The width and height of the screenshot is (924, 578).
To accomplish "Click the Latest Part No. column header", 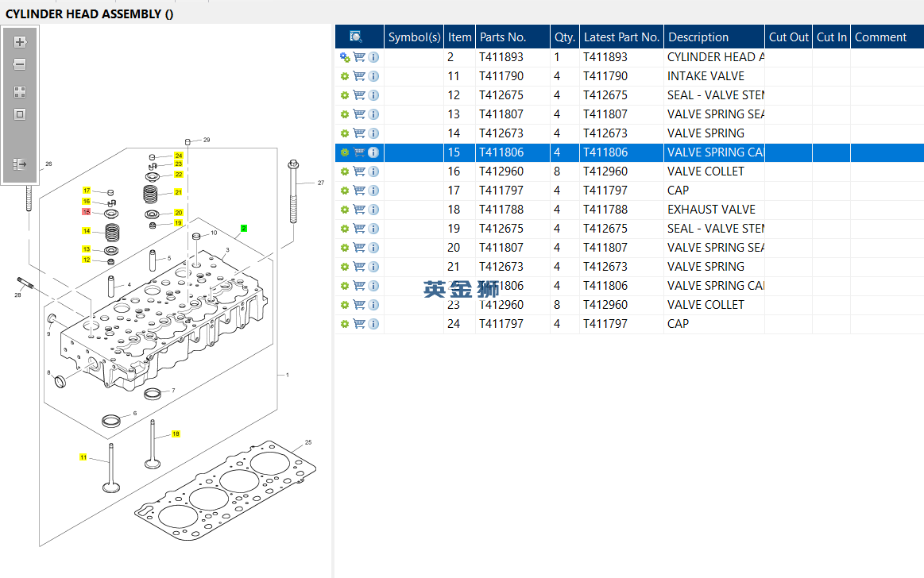I will coord(621,37).
